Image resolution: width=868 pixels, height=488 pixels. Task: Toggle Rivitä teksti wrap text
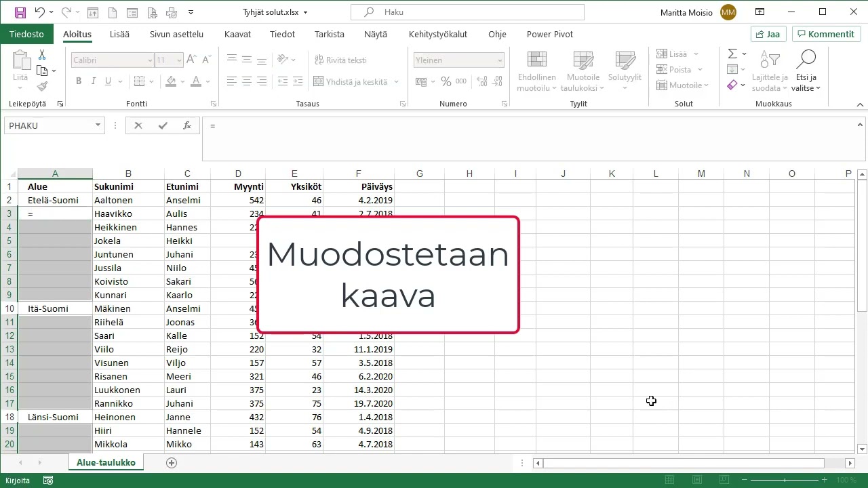coord(341,60)
